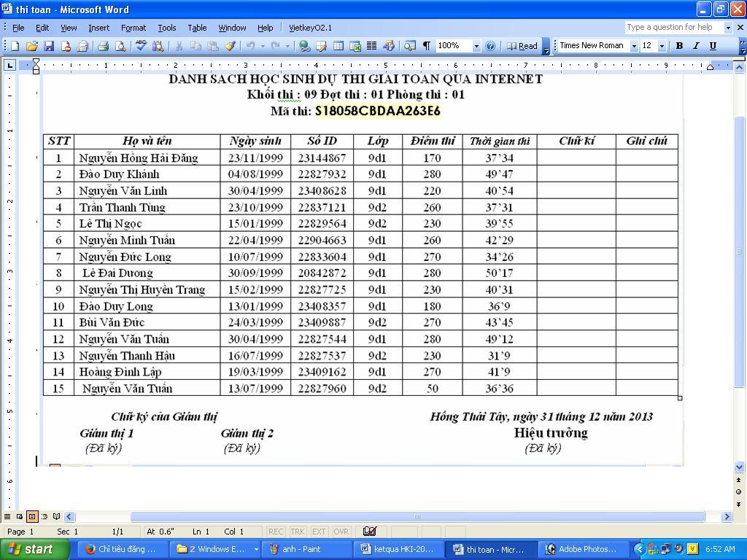Open the File menu
This screenshot has width=747, height=560.
(18, 28)
